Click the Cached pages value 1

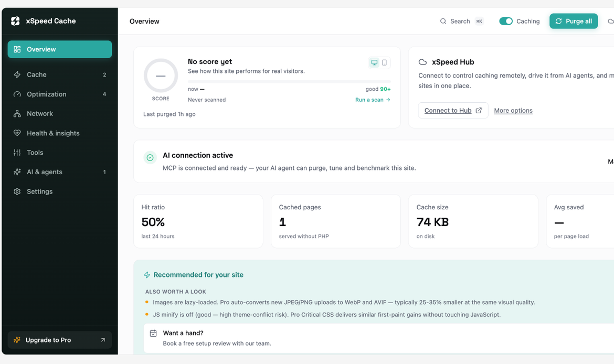coord(282,222)
